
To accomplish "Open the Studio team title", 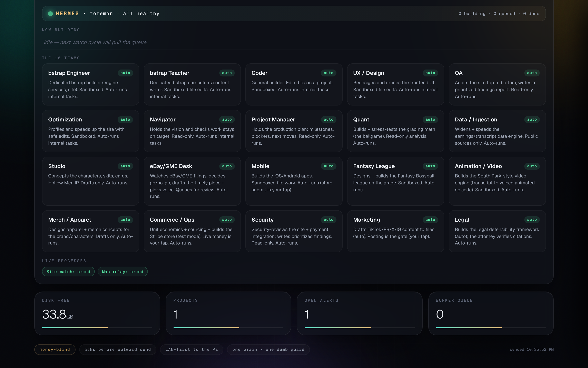I will pyautogui.click(x=57, y=166).
